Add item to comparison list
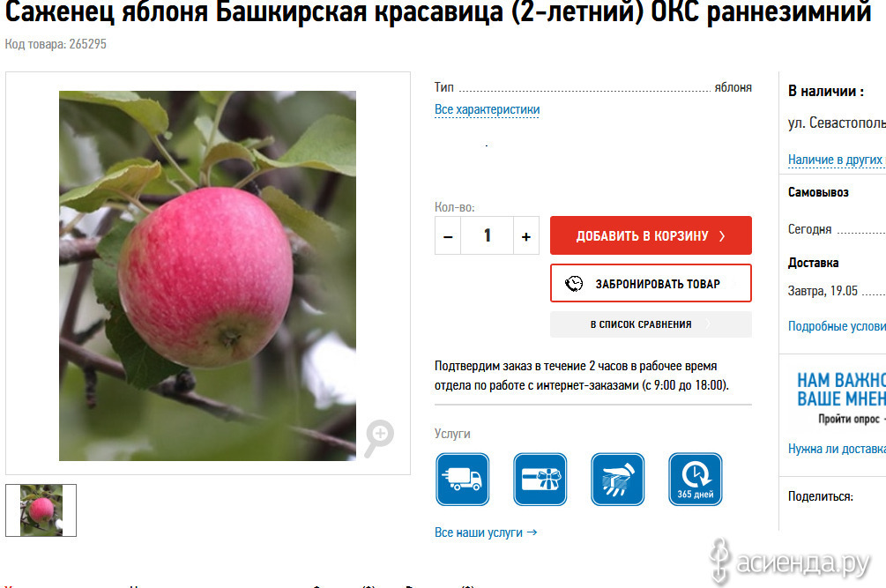 (x=651, y=324)
